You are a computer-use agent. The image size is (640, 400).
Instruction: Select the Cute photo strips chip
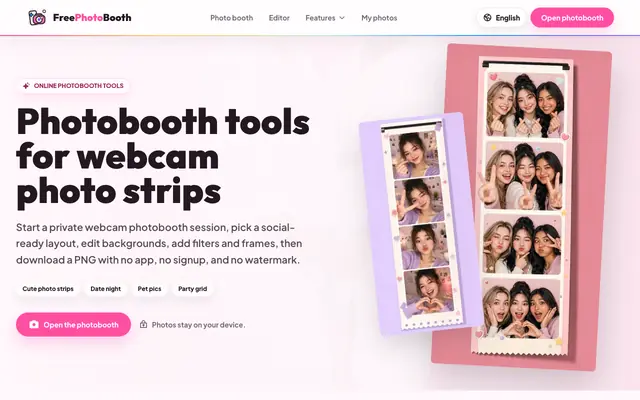pyautogui.click(x=48, y=289)
